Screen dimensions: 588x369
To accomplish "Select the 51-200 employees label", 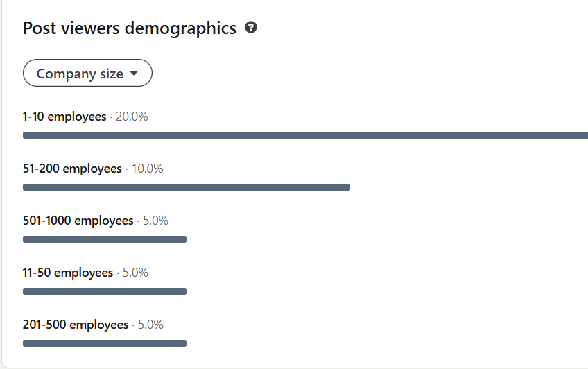I will pos(72,169).
